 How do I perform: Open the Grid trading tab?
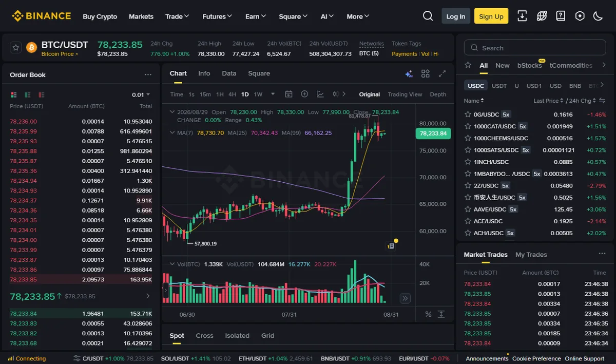[268, 336]
